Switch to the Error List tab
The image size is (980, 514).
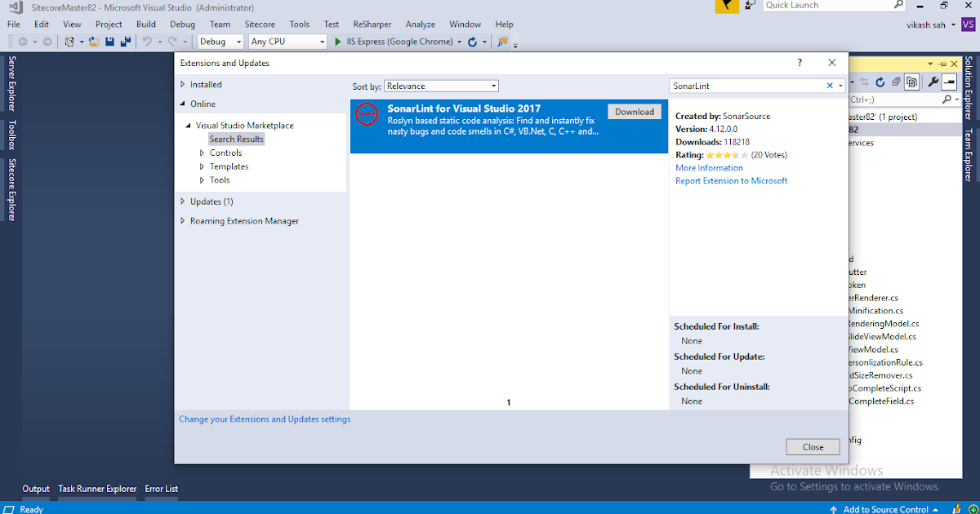[x=161, y=489]
